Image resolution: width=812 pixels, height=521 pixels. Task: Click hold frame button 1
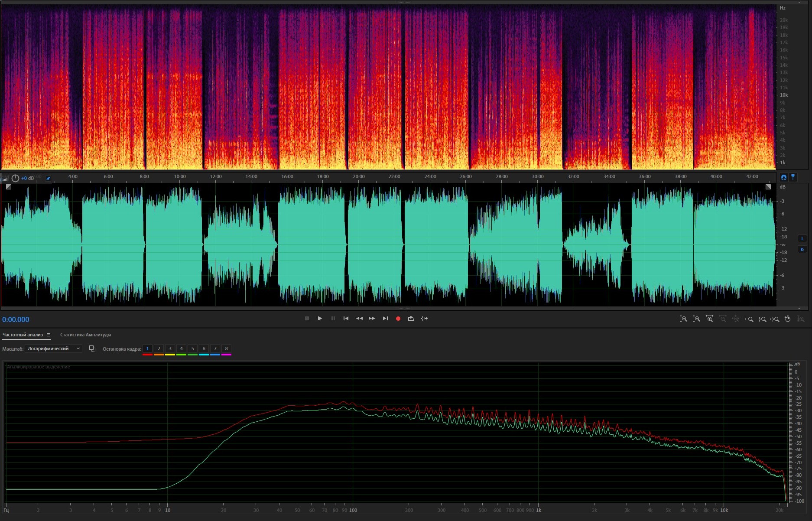(147, 348)
